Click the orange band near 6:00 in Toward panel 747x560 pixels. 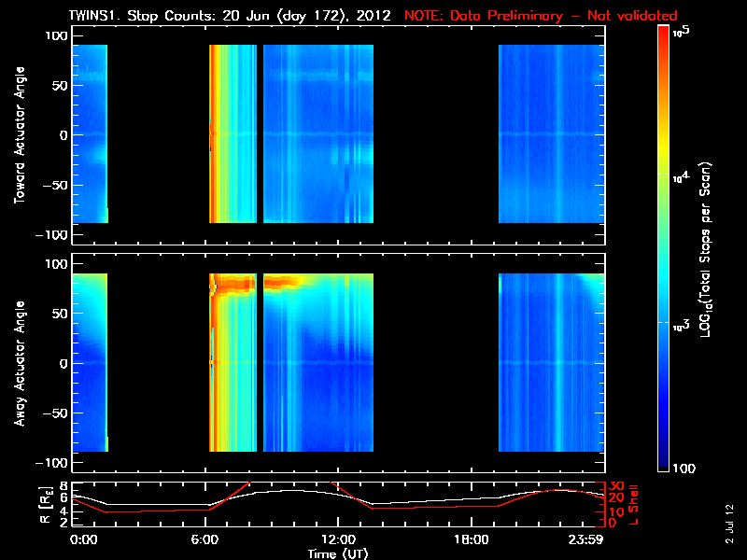(214, 133)
